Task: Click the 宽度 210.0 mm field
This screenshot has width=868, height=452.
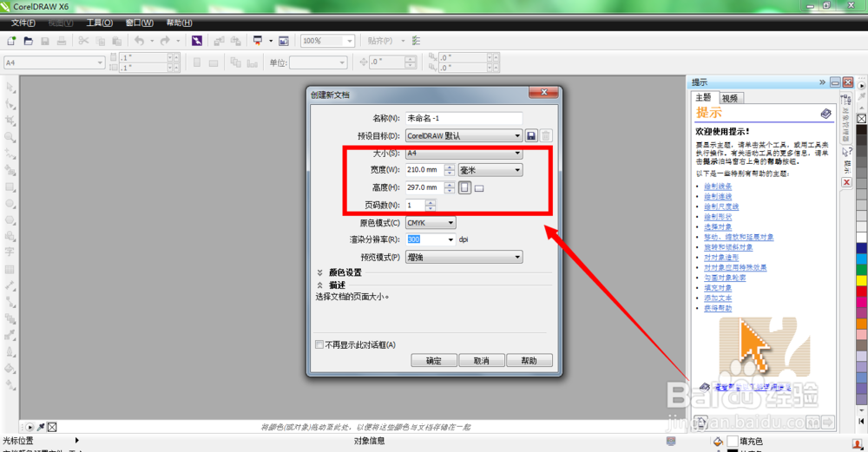Action: 424,170
